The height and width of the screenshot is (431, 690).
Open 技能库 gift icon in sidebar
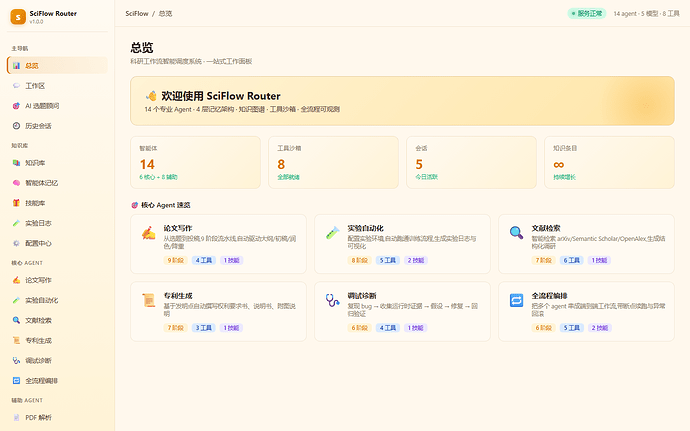click(16, 203)
